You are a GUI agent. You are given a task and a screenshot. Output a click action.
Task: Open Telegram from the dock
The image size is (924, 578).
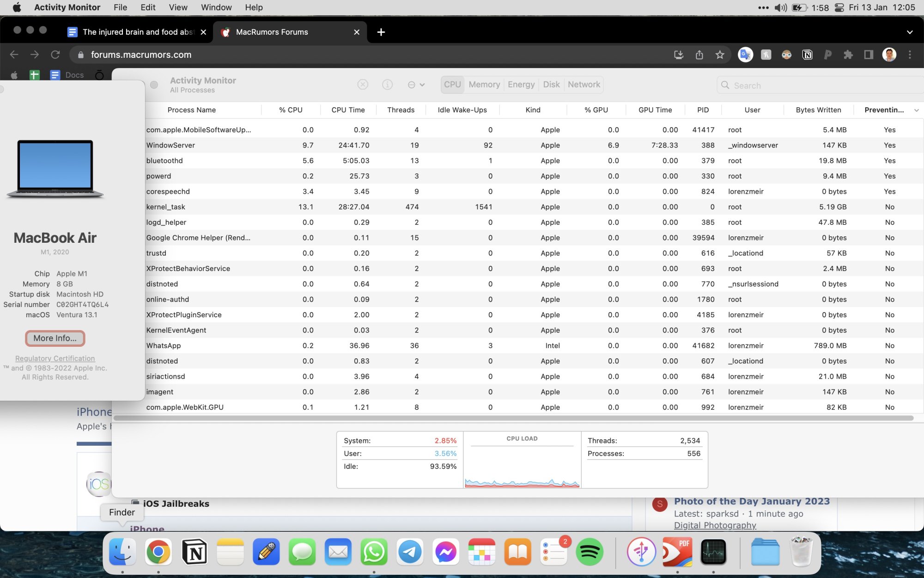pos(410,552)
